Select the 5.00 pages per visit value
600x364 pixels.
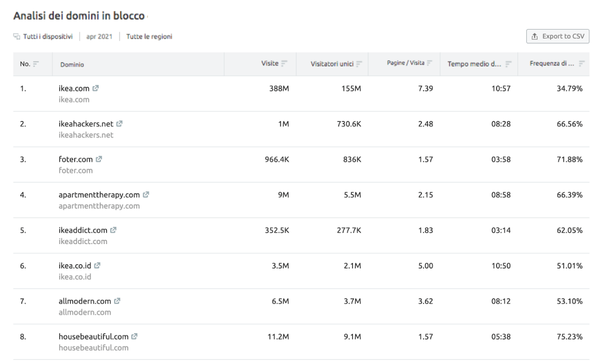click(425, 266)
